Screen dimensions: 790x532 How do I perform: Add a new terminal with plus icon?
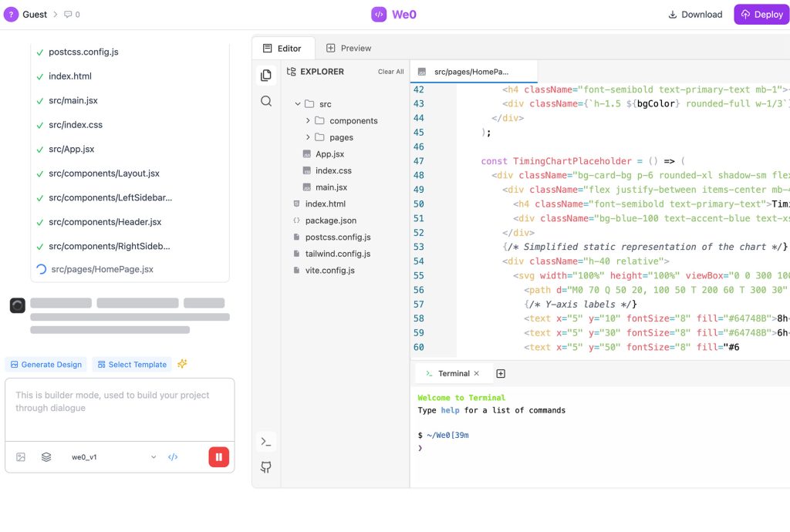(x=500, y=373)
